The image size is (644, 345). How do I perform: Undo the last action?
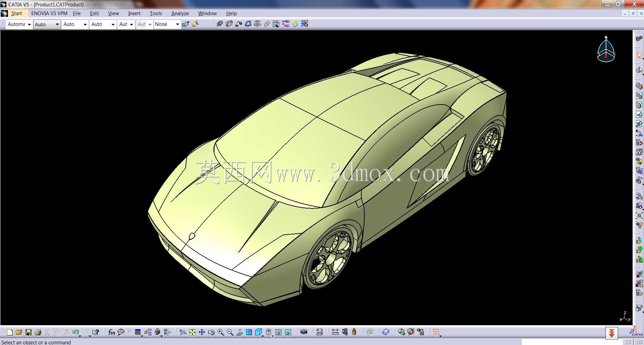[75, 332]
